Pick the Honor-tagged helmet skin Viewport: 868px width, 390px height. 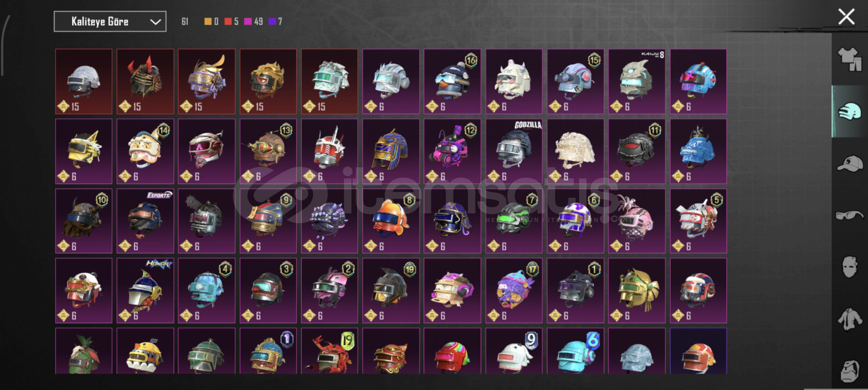coord(145,290)
